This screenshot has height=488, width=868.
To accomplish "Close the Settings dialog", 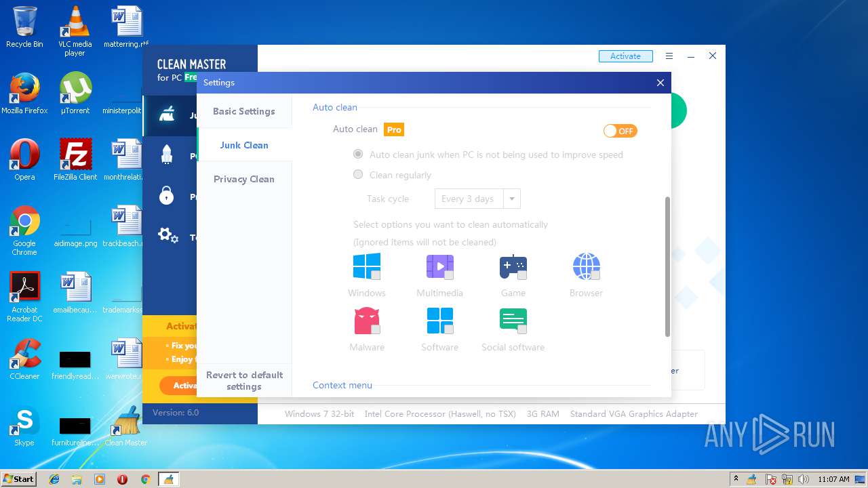I will point(660,83).
